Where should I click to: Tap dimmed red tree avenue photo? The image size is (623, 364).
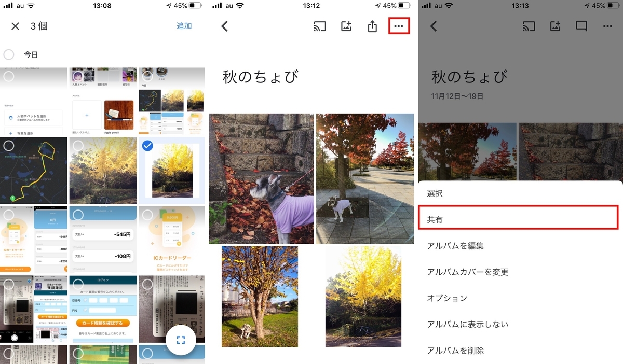pos(467,152)
